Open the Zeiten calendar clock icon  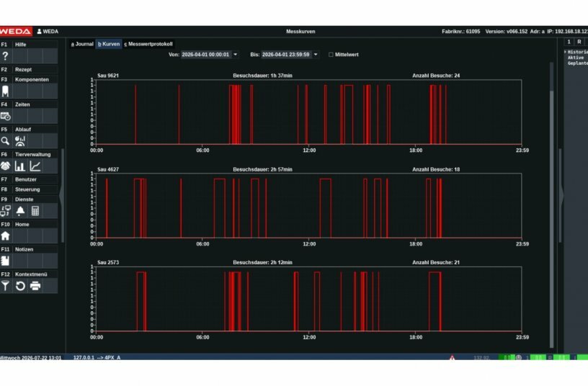[x=5, y=116]
